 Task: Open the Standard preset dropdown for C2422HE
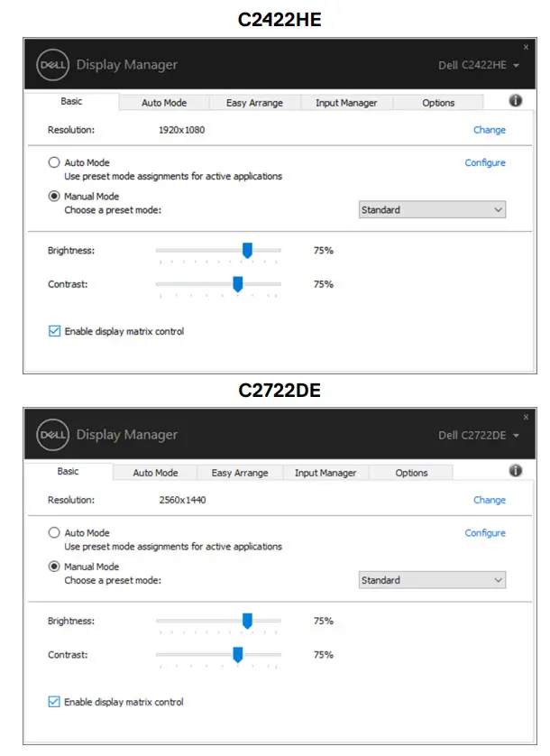click(432, 210)
